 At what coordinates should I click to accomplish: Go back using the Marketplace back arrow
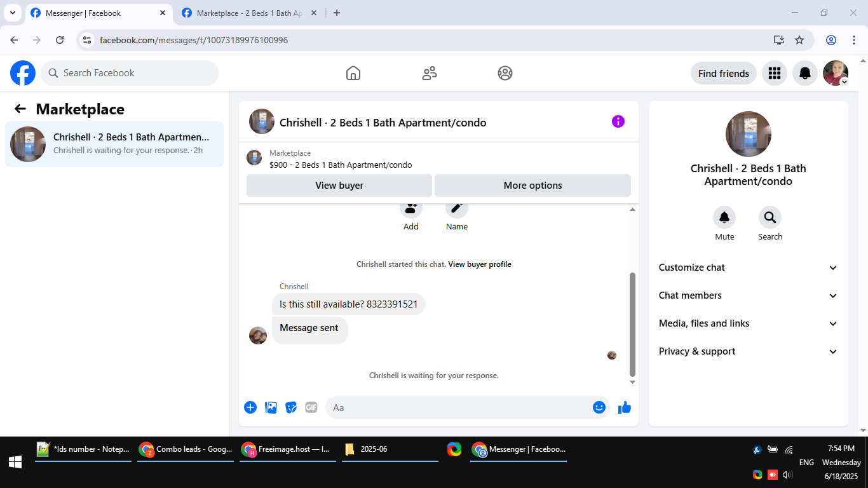tap(20, 109)
